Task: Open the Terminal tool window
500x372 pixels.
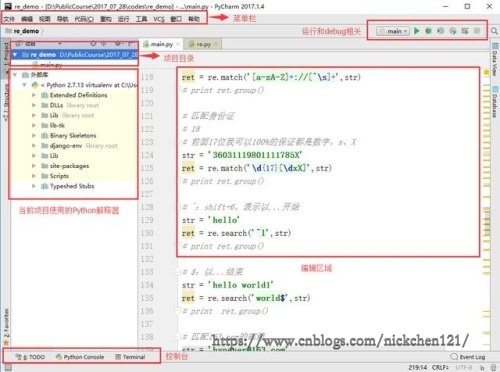Action: (130, 357)
